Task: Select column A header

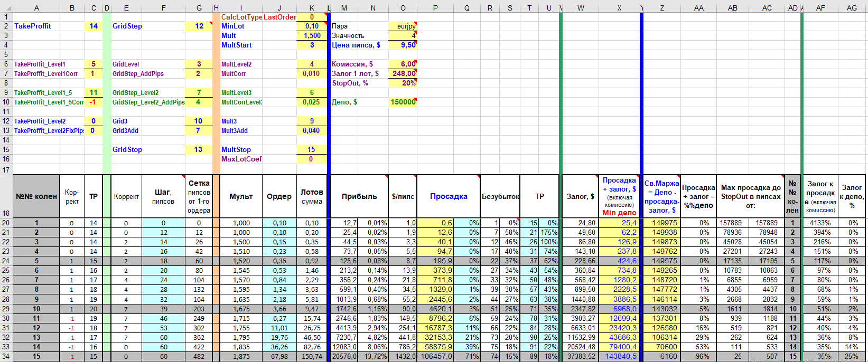Action: point(36,8)
